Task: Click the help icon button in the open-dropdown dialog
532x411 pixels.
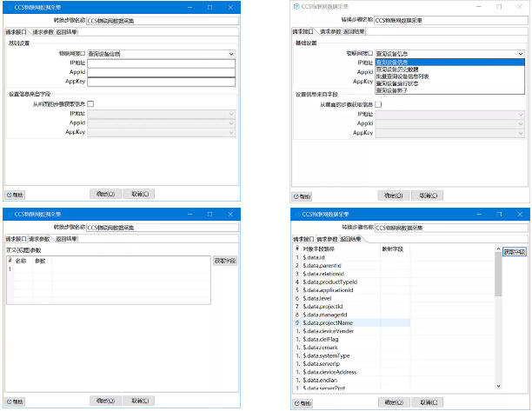Action: (x=303, y=197)
